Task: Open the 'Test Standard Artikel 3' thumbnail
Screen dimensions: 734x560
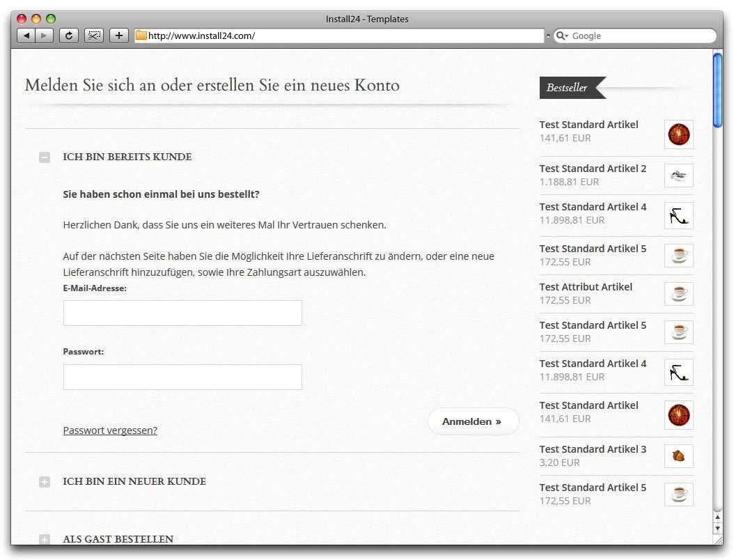Action: click(x=679, y=456)
